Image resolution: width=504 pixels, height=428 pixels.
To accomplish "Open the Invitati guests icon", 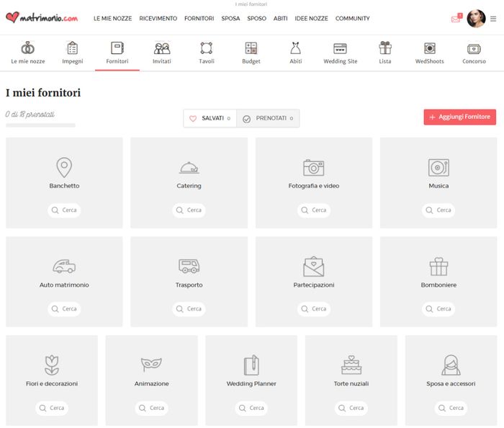I will pyautogui.click(x=162, y=48).
